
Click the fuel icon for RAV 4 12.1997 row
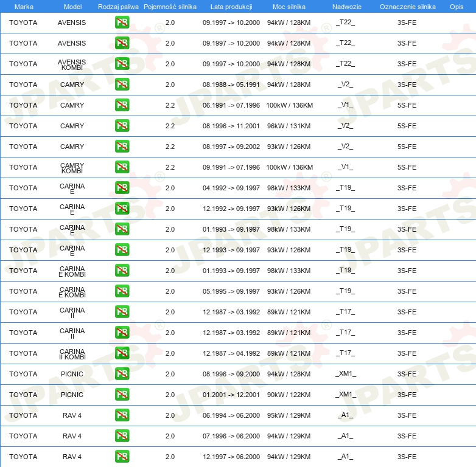point(122,457)
